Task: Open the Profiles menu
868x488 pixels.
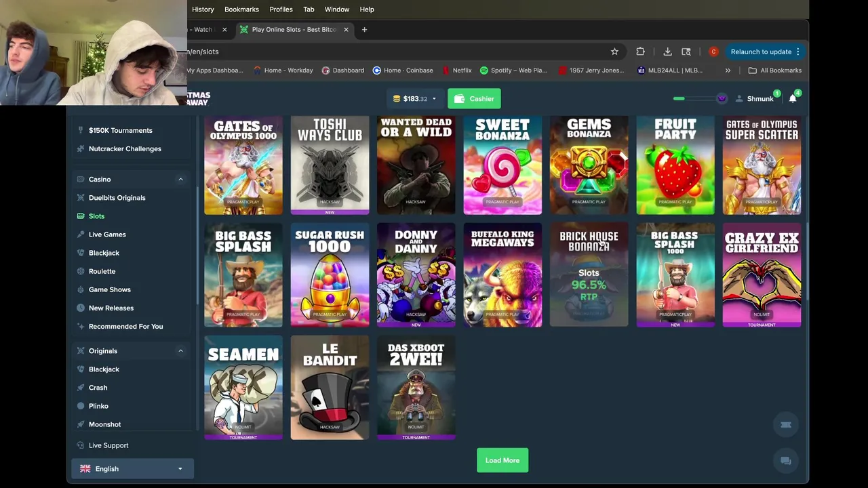Action: coord(281,9)
